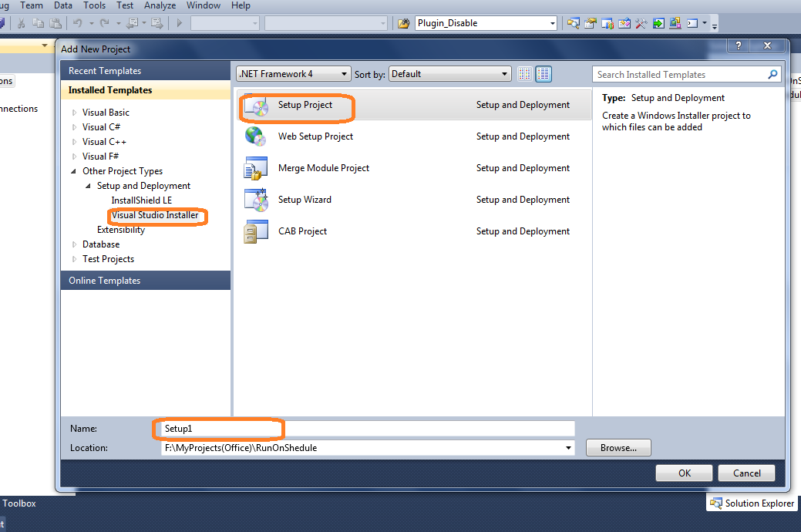Open the Analyze menu
This screenshot has height=532, width=801.
point(160,5)
